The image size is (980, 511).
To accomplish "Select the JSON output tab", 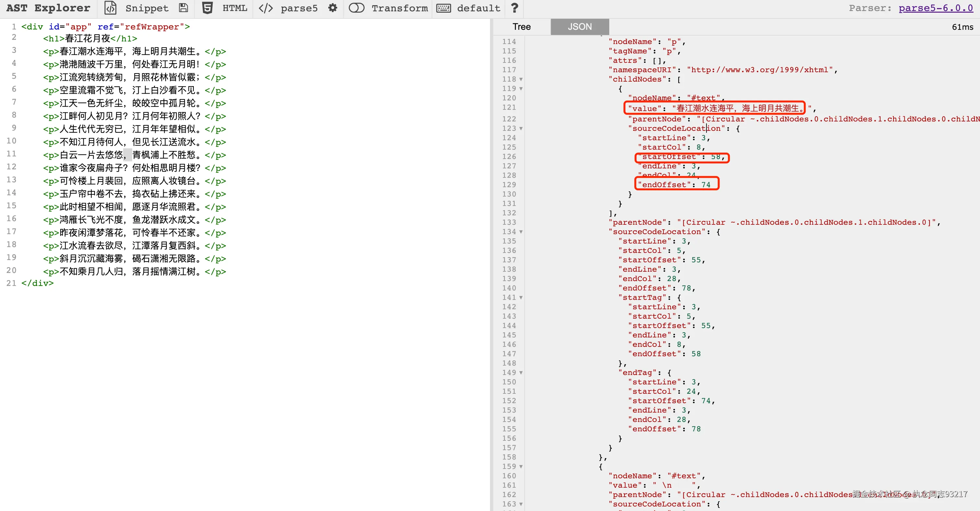I will point(579,27).
